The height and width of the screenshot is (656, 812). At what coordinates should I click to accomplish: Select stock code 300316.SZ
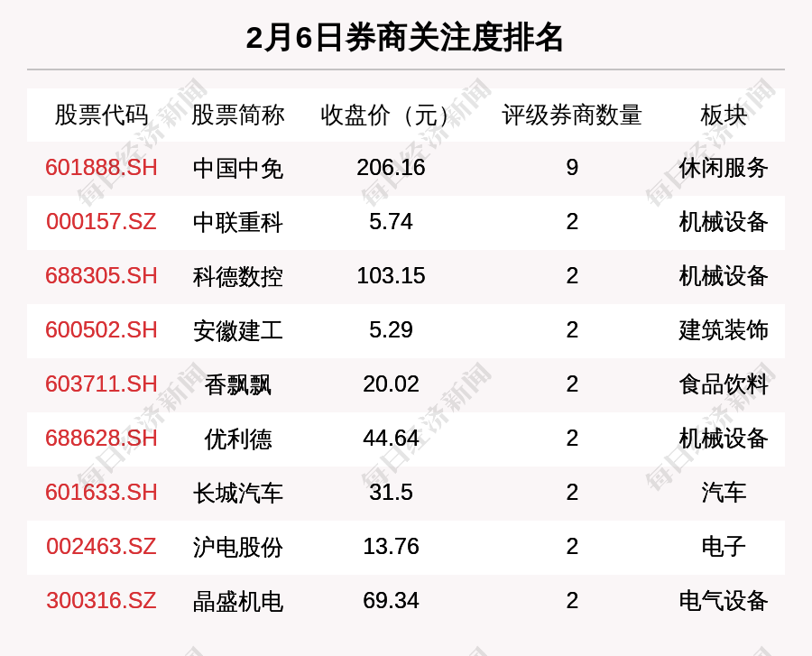coord(101,601)
